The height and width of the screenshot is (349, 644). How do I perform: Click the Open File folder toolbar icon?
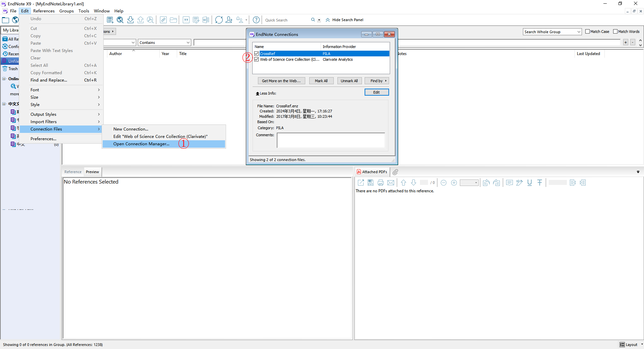173,20
